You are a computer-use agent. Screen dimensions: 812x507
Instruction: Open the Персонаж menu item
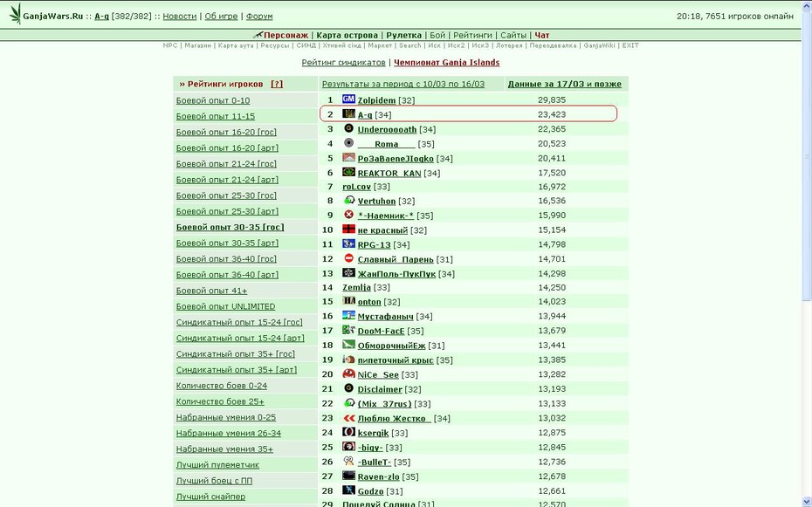(286, 35)
